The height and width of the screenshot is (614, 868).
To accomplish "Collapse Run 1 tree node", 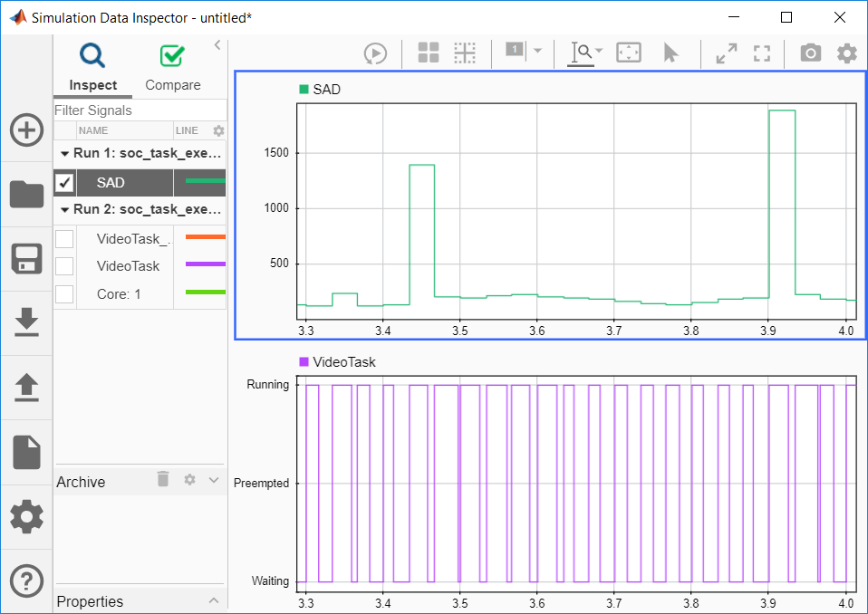I will tap(64, 154).
